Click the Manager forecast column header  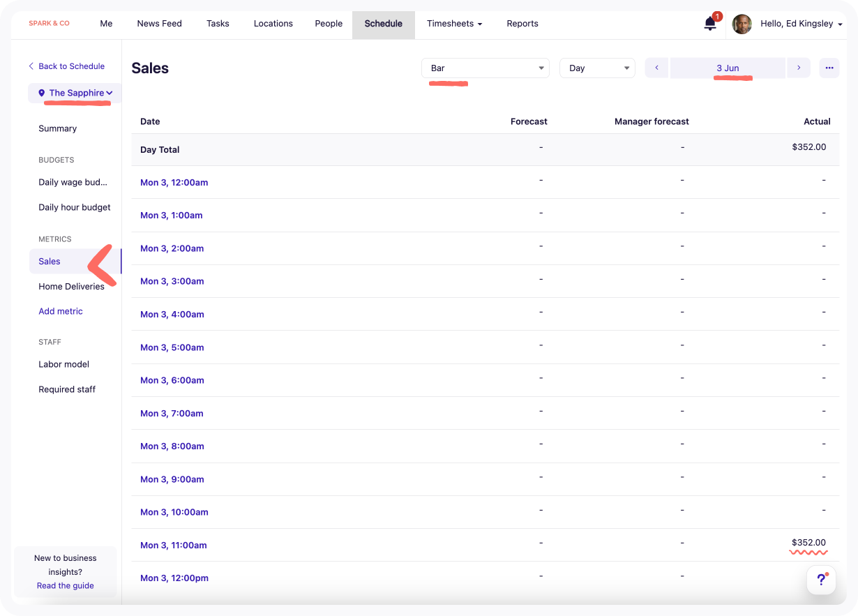point(652,121)
